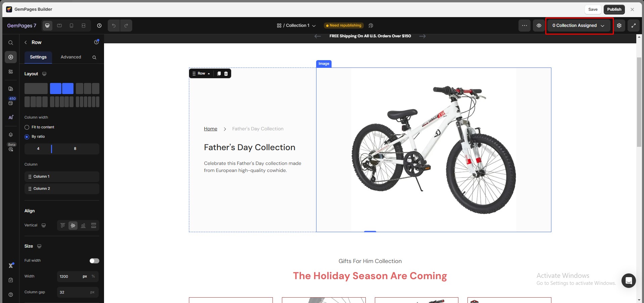644x303 pixels.
Task: Preview page with the eye icon
Action: 539,26
